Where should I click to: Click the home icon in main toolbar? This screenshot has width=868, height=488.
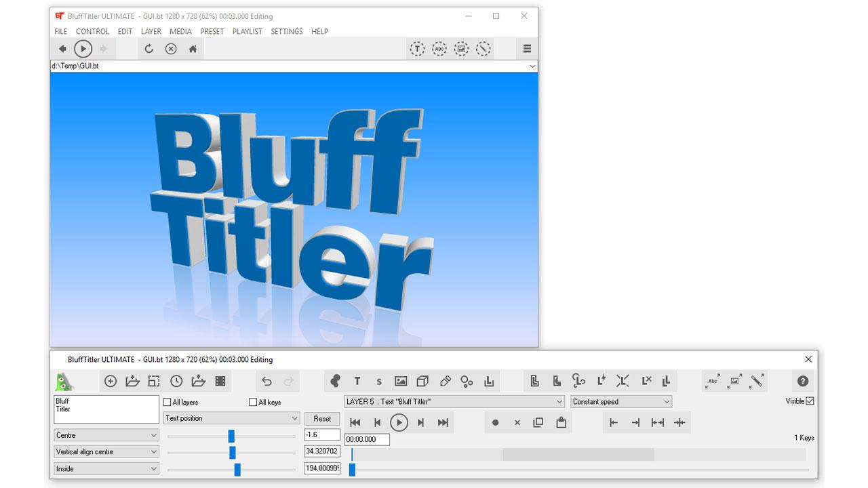193,49
